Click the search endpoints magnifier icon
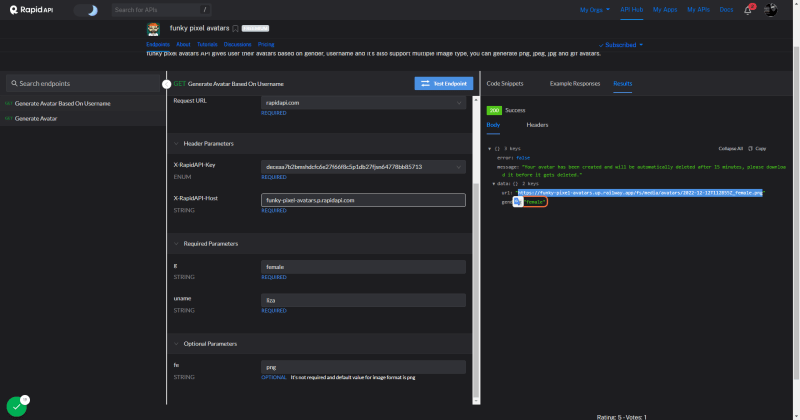The height and width of the screenshot is (420, 800). 14,83
